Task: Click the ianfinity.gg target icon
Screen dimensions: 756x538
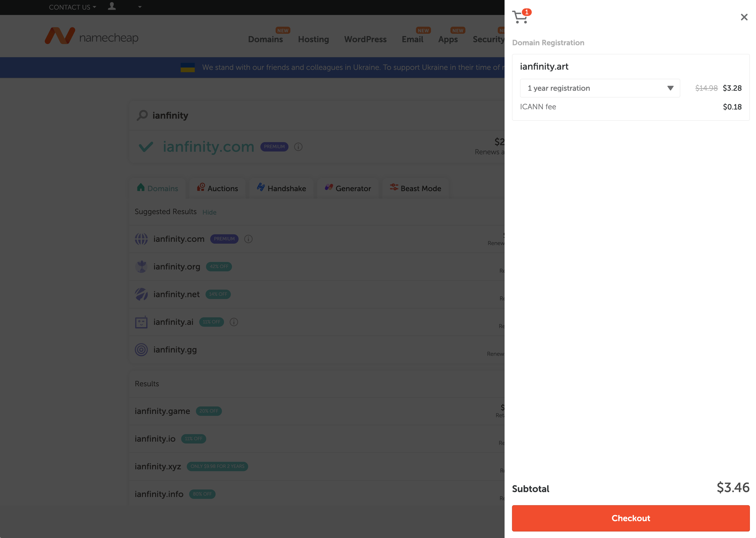Action: pos(141,350)
